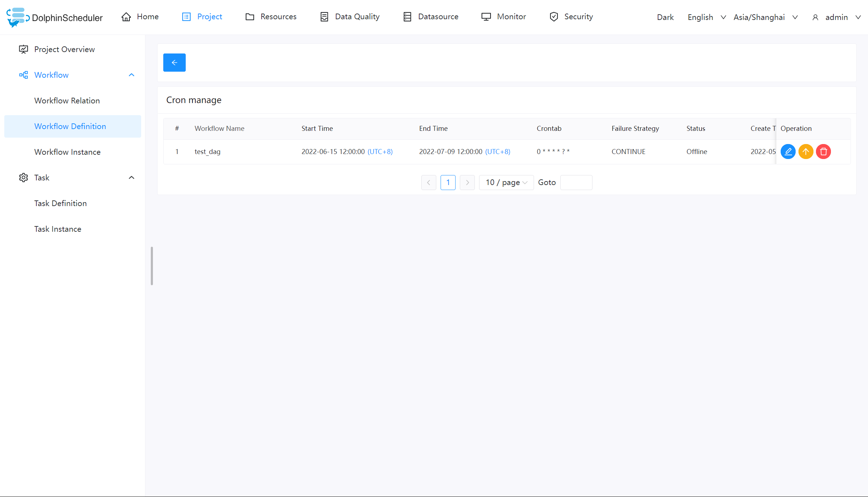Open the 10 / page size dropdown
The image size is (868, 497).
point(506,183)
